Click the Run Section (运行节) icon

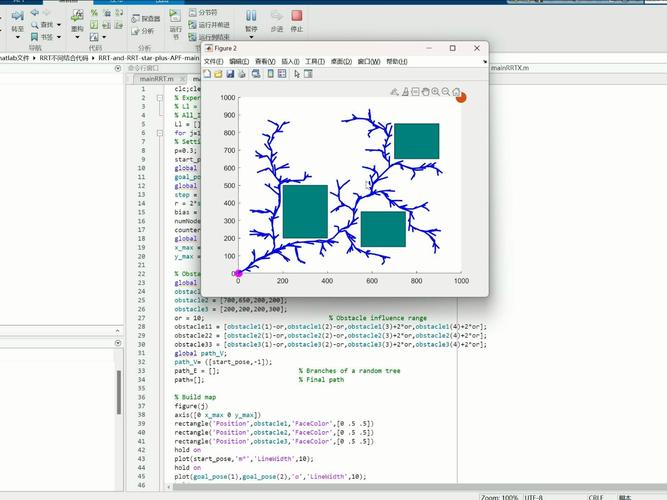click(175, 16)
